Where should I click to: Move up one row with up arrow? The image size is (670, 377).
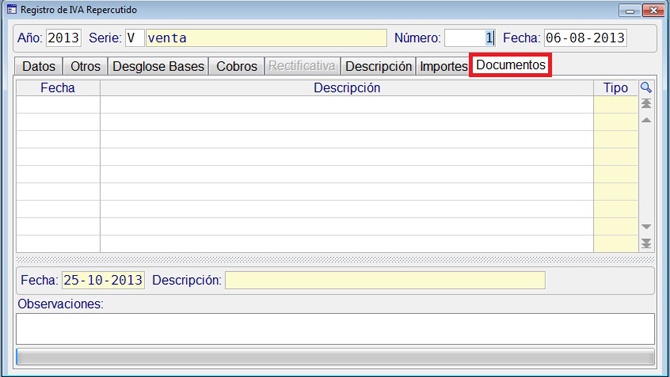[x=646, y=120]
